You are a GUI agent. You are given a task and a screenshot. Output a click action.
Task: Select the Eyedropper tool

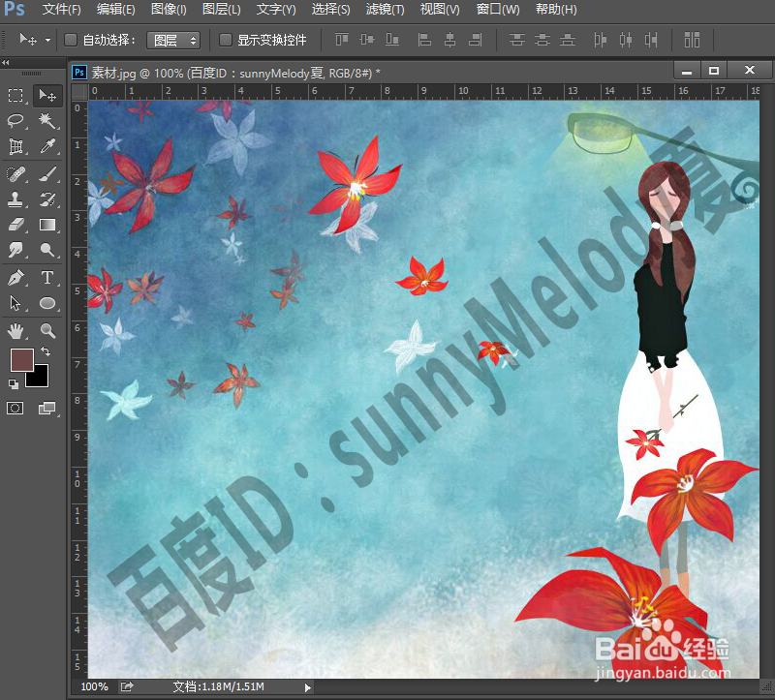coord(47,146)
